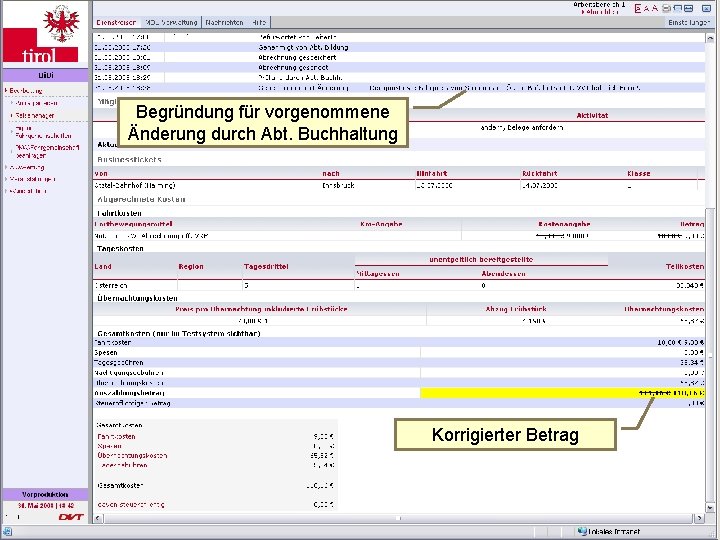Click the larger font 'A' icon
This screenshot has width=720, height=540.
(655, 9)
